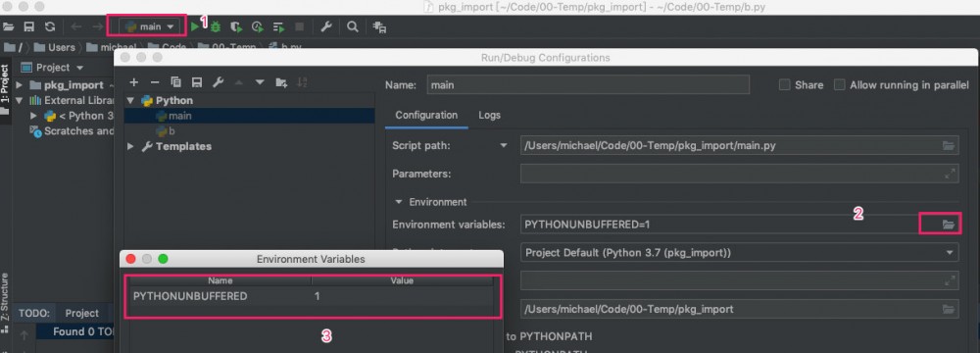Add new configuration with plus icon
This screenshot has width=980, height=353.
(x=133, y=82)
